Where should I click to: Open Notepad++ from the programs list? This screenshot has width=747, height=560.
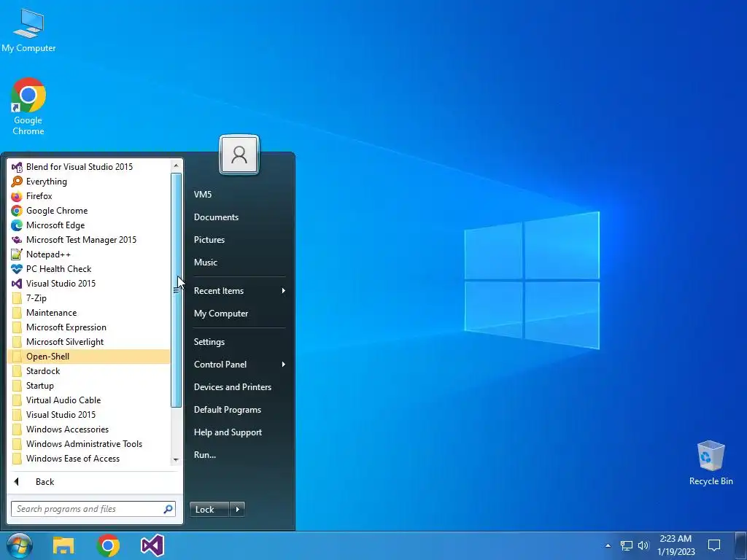88,254
